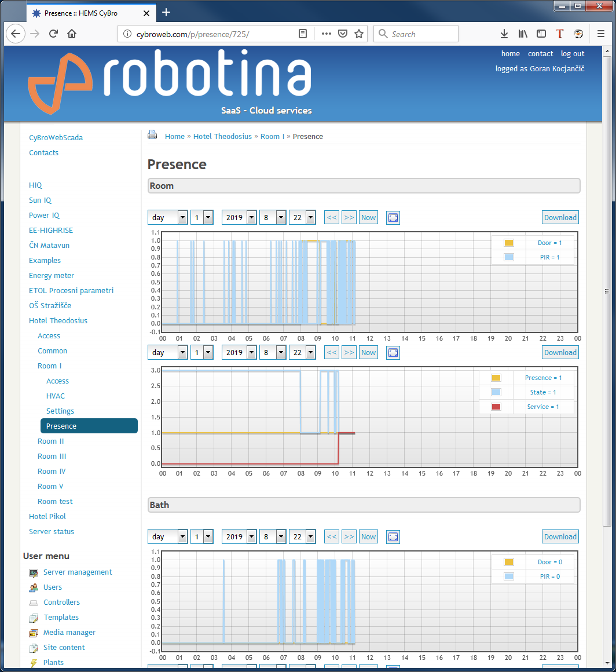
Task: Bookmark this page with the star icon
Action: (359, 34)
